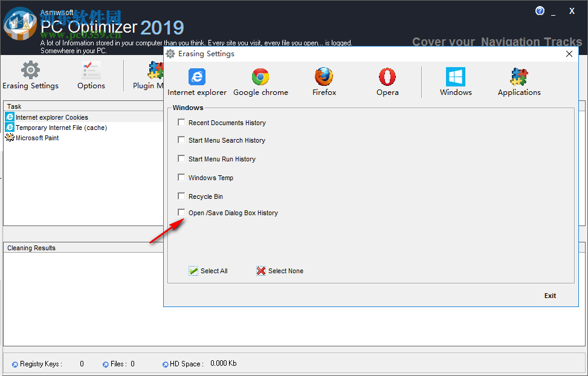Switch to the Options tab

point(91,75)
